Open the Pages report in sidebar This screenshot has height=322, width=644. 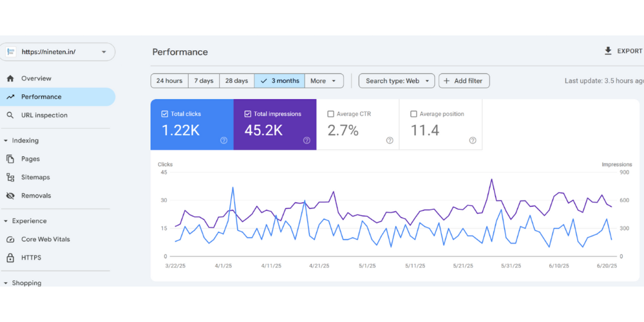(x=30, y=159)
